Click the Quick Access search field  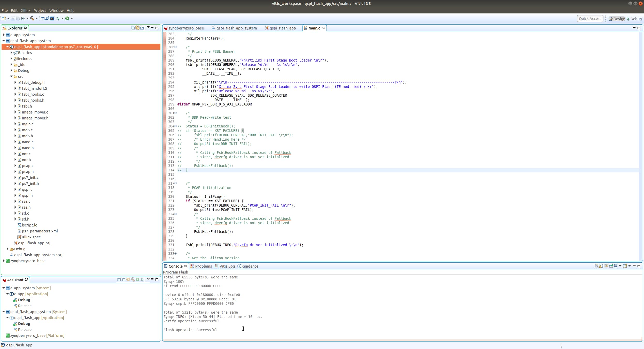pos(590,19)
